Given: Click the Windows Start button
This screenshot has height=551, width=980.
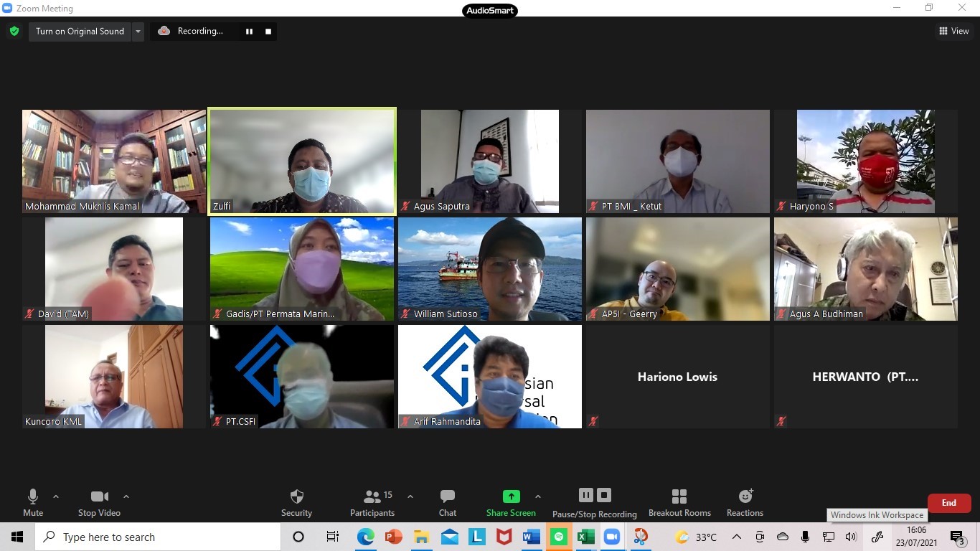Looking at the screenshot, I should tap(17, 537).
